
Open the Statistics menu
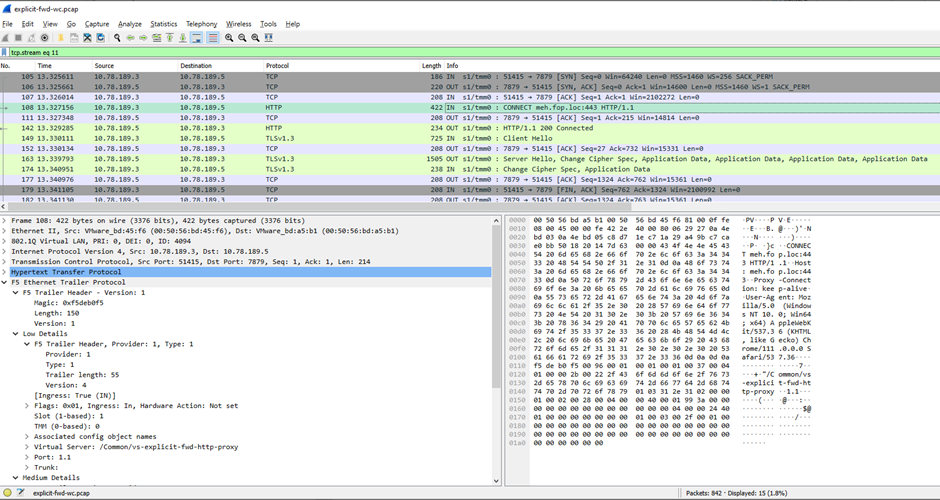163,24
